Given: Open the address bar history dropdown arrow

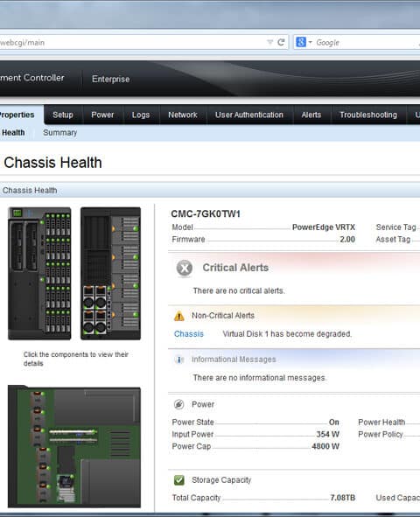Looking at the screenshot, I should [270, 42].
